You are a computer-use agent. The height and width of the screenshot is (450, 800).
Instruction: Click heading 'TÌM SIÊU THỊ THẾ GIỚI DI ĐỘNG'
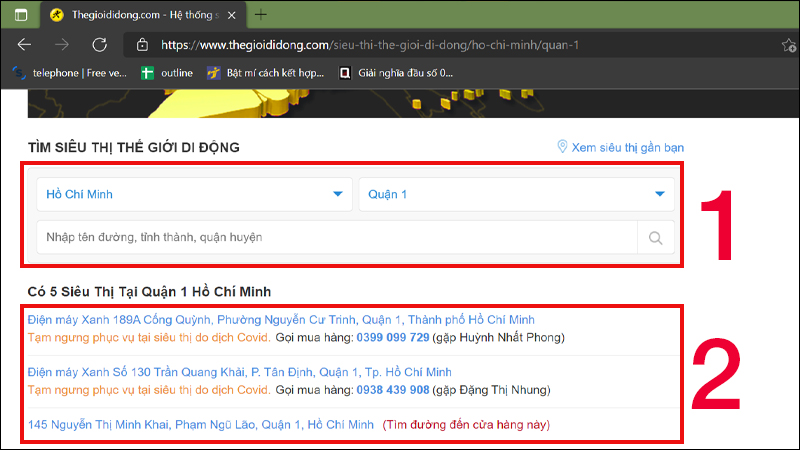134,147
